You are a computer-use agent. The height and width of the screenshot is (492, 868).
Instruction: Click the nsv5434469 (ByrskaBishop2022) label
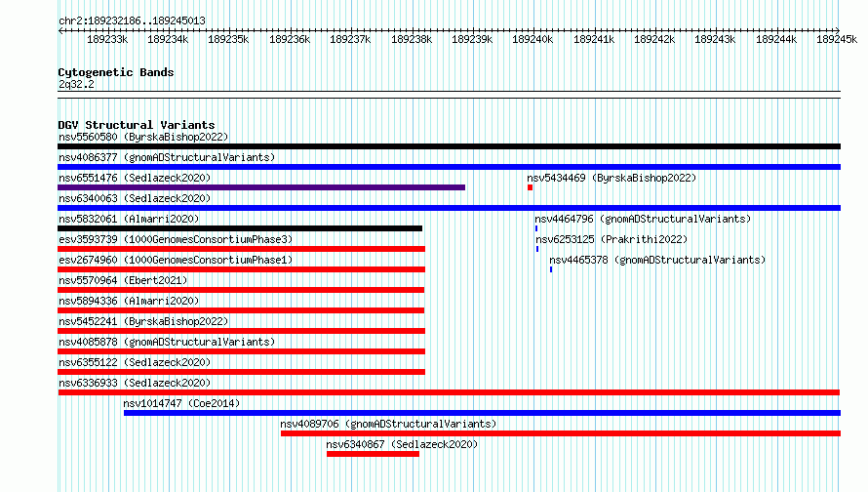612,178
